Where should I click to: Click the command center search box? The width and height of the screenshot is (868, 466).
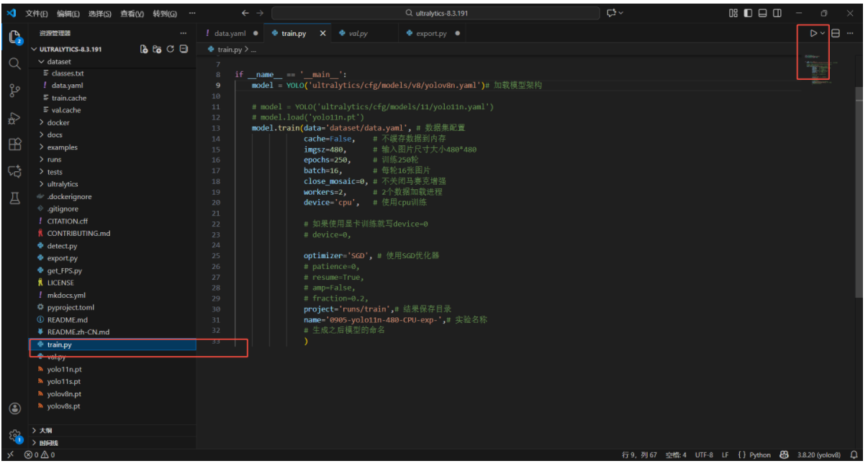pos(435,13)
